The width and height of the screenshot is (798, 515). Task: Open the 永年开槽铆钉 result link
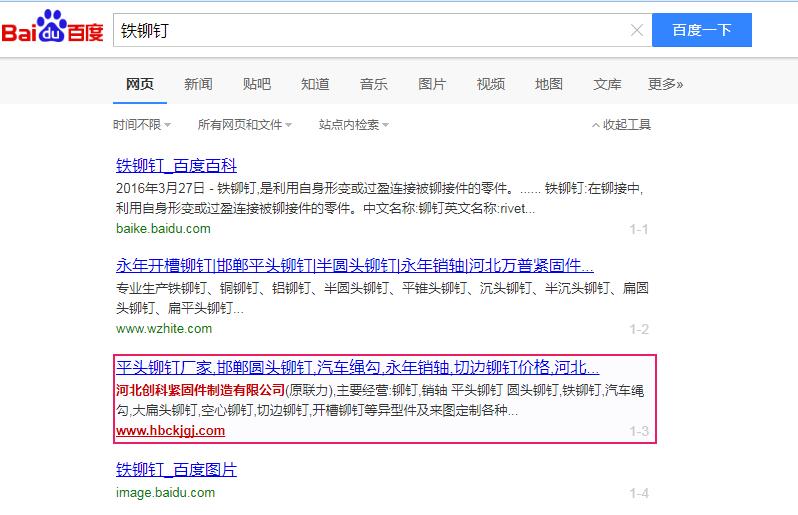(x=354, y=266)
